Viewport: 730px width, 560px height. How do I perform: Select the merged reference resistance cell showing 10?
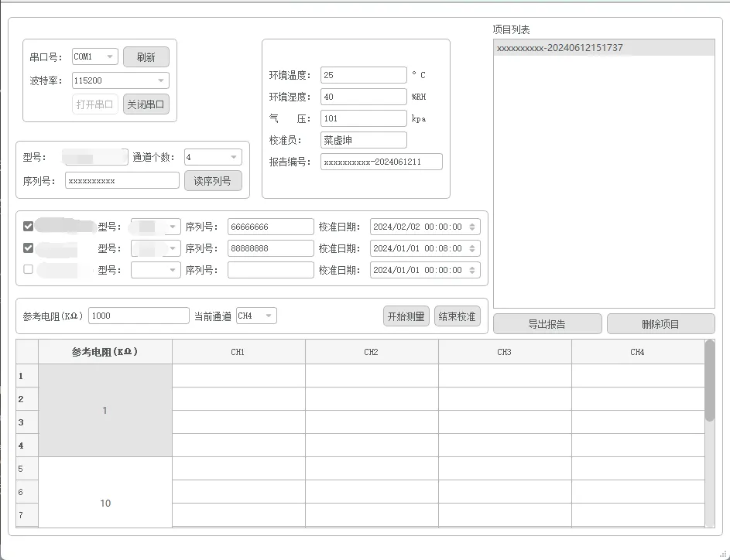[x=105, y=492]
